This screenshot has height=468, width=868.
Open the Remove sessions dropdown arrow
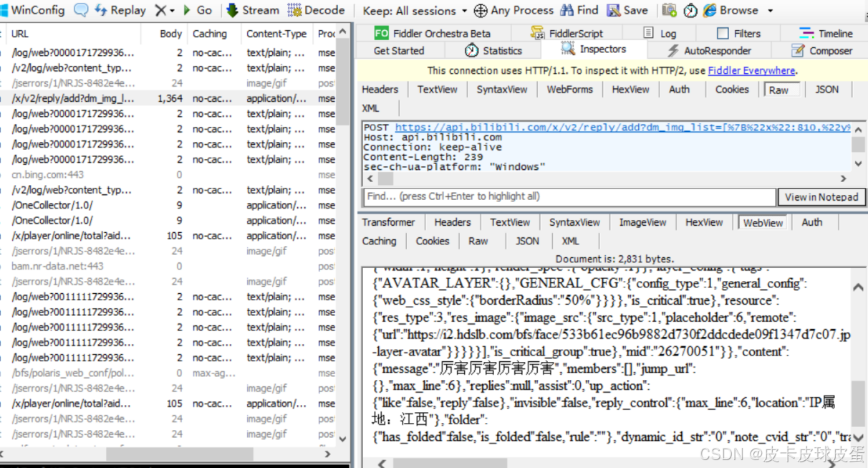172,11
